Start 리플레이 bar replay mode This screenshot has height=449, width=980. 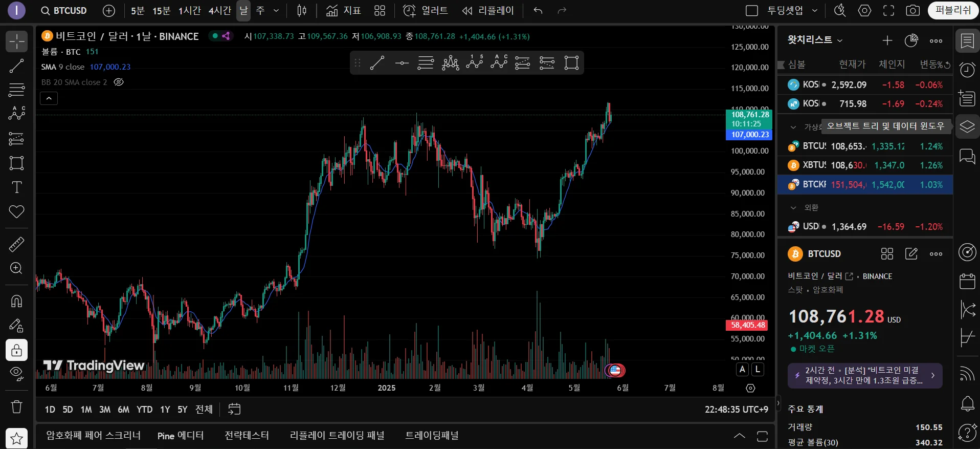coord(488,11)
